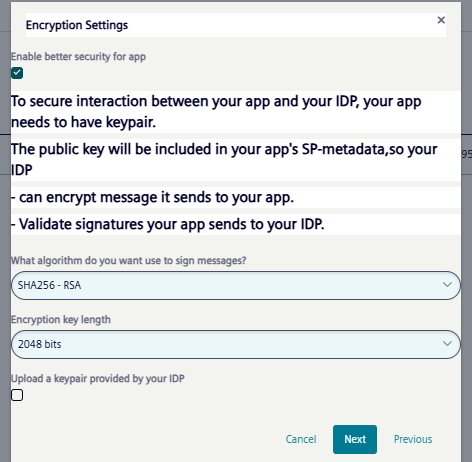This screenshot has width=472, height=462.
Task: Proceed with the Next button
Action: click(355, 439)
